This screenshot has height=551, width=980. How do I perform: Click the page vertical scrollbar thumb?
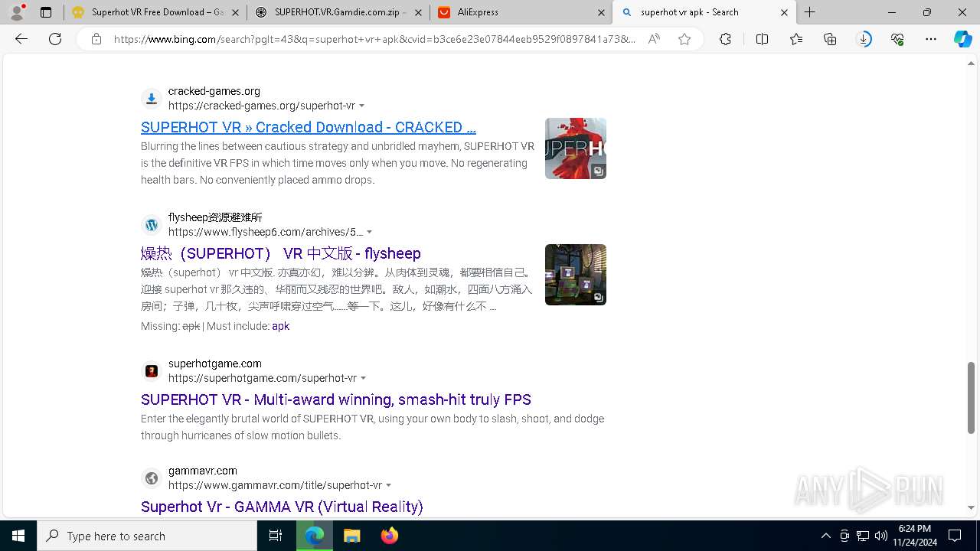[971, 398]
